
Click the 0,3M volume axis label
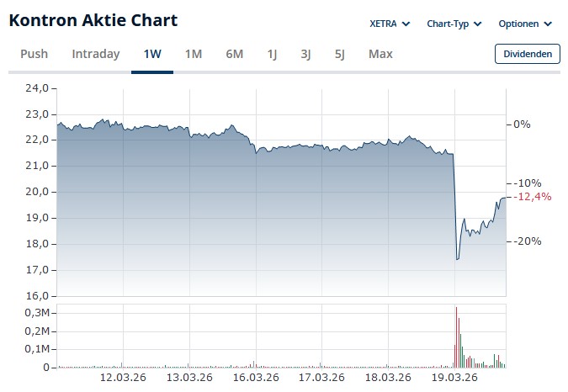[x=39, y=312]
